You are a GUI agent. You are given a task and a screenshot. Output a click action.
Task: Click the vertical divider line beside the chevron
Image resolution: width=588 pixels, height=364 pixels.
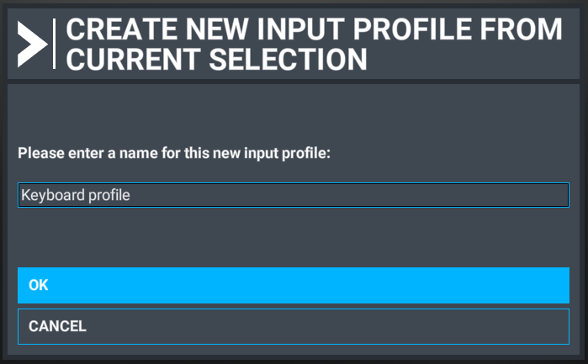coord(55,44)
